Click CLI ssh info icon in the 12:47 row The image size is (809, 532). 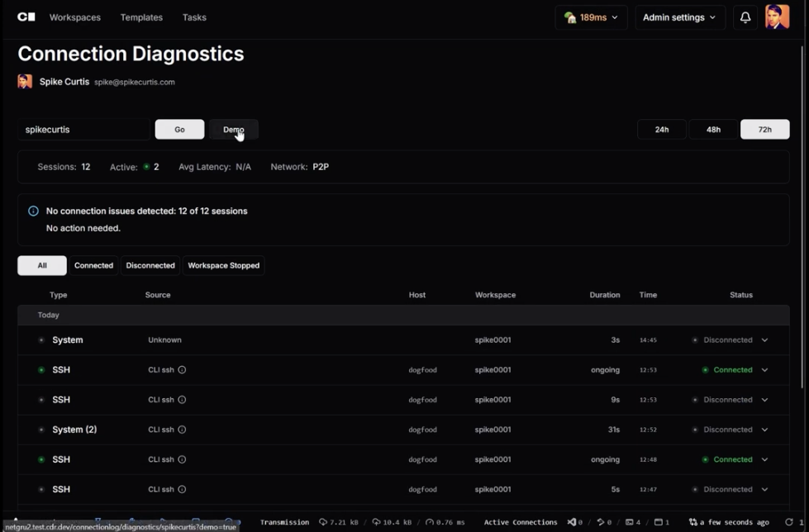[x=182, y=489]
